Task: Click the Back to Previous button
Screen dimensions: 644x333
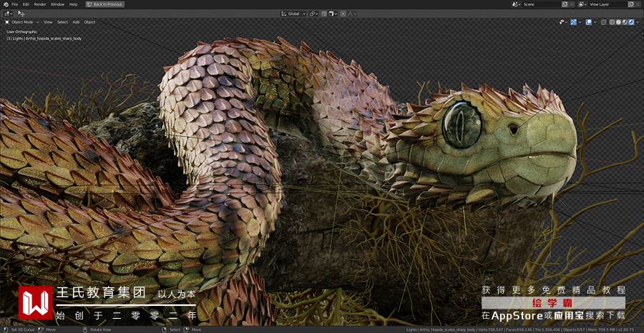Action: coord(104,4)
